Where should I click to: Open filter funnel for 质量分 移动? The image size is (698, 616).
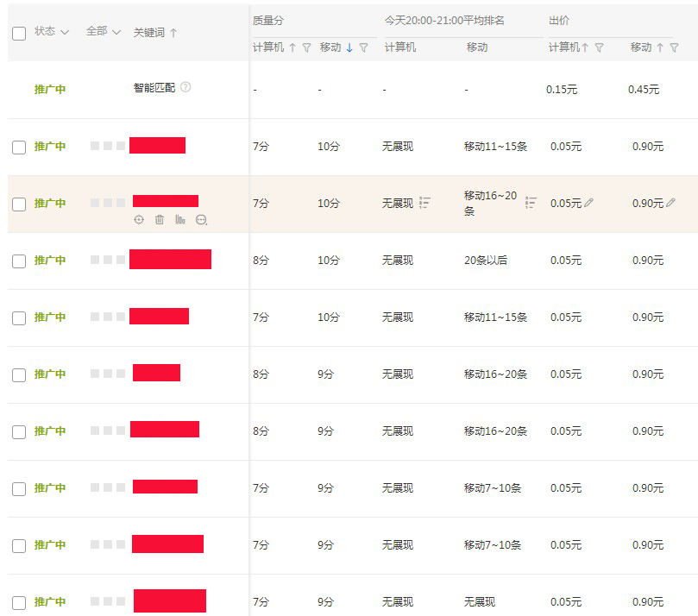[x=364, y=47]
